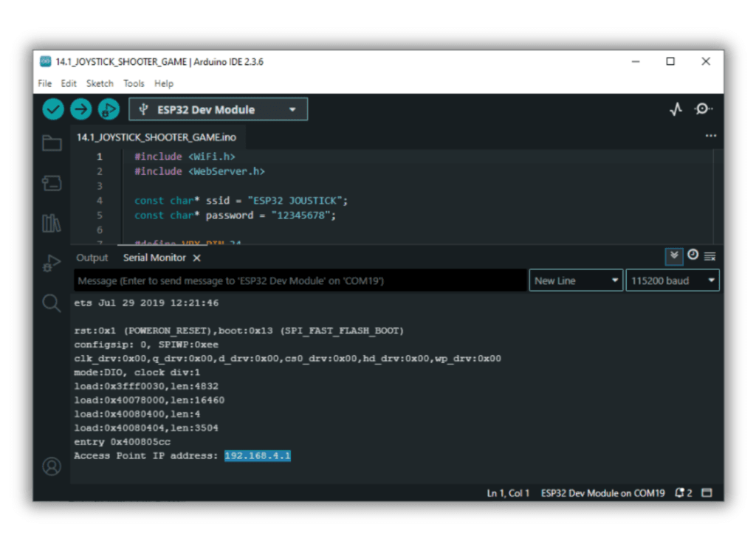Viewport: 756px width, 552px height.
Task: Click the Ln 1, Col 1 cursor position
Action: (x=508, y=493)
